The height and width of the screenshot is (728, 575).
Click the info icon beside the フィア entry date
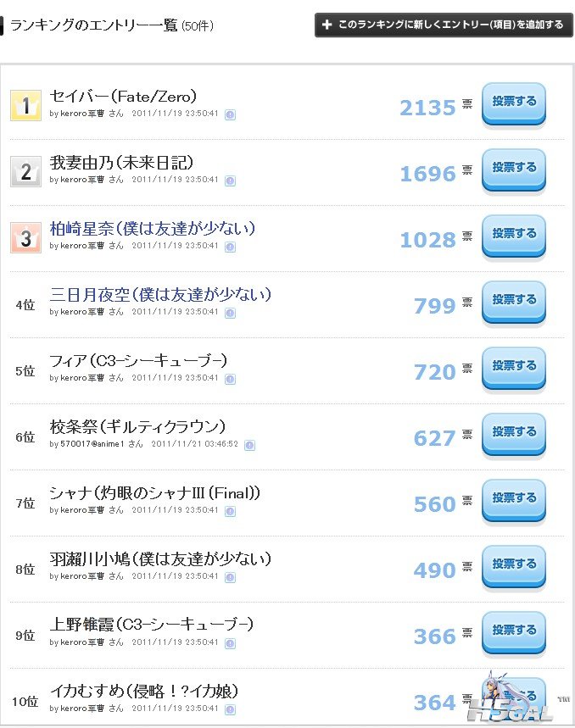pos(230,378)
